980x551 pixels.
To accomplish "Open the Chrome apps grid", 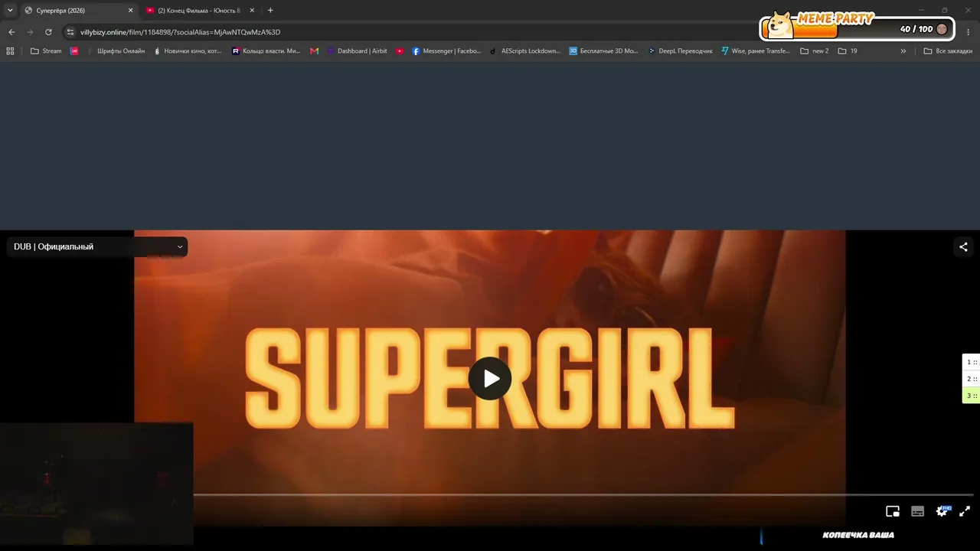I will (x=10, y=51).
